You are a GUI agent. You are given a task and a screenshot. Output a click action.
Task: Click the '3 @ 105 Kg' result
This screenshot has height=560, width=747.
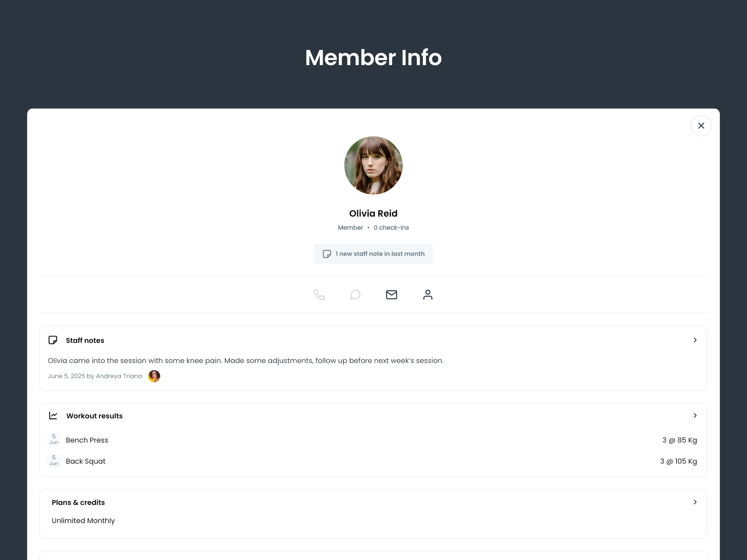pos(678,462)
